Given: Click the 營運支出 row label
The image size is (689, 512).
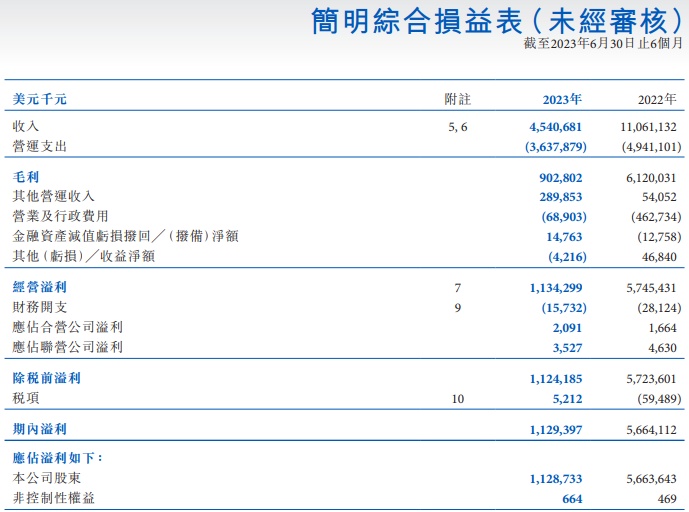Looking at the screenshot, I should pyautogui.click(x=40, y=146).
